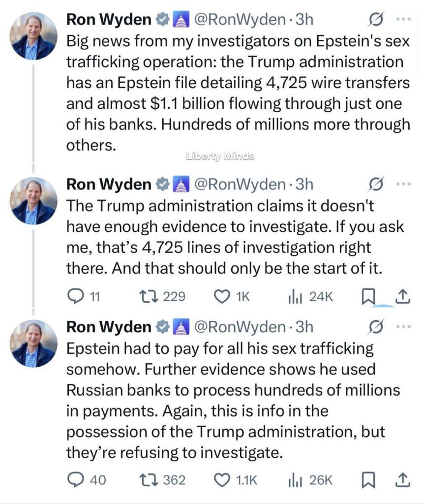Bookmark the Russian banks tweet
Screen dimensions: 423x504
(368, 480)
